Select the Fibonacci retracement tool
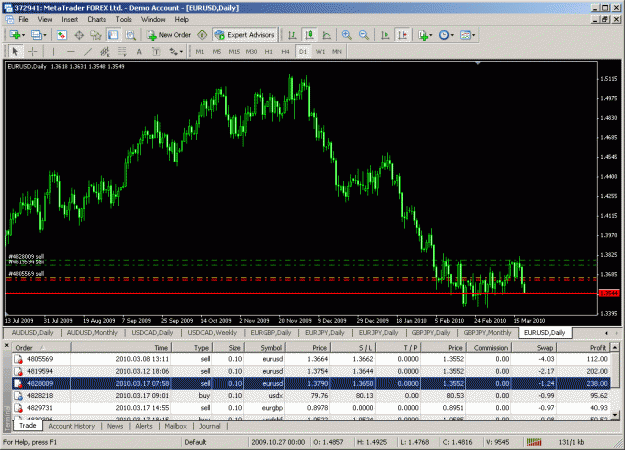 [x=122, y=51]
